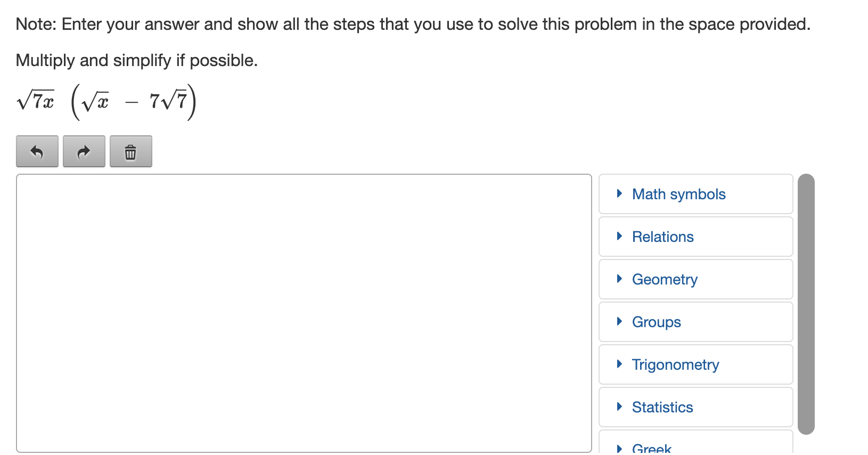
Task: Click the undo arrow button
Action: 37,152
